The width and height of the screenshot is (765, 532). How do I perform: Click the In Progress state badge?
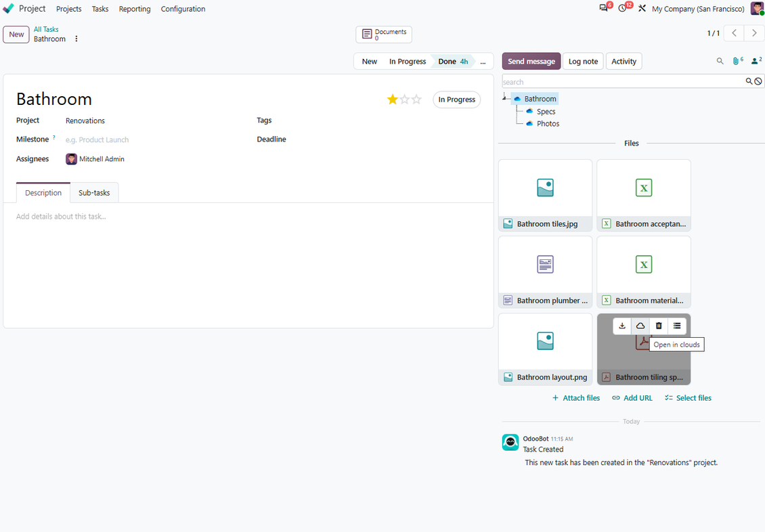pos(457,99)
